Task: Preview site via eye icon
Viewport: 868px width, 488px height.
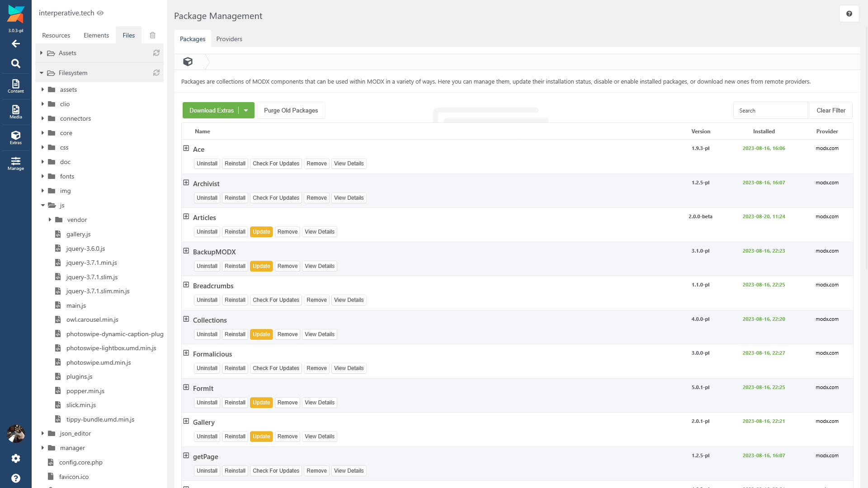Action: pyautogui.click(x=100, y=13)
